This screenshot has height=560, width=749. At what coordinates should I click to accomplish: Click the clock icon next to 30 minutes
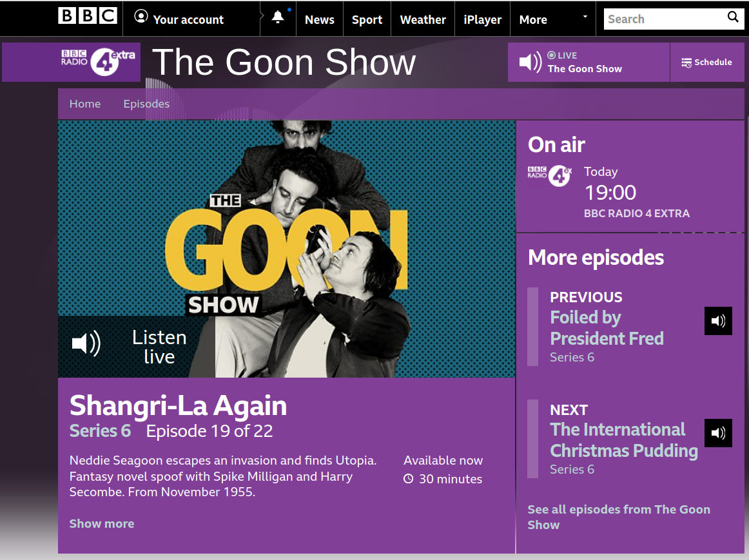[x=407, y=479]
